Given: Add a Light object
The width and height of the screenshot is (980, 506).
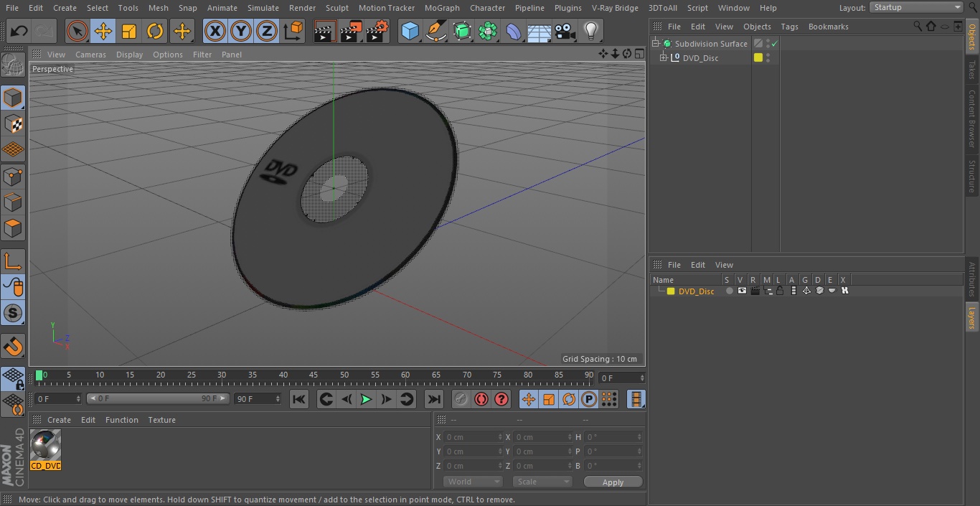Looking at the screenshot, I should click(x=591, y=31).
